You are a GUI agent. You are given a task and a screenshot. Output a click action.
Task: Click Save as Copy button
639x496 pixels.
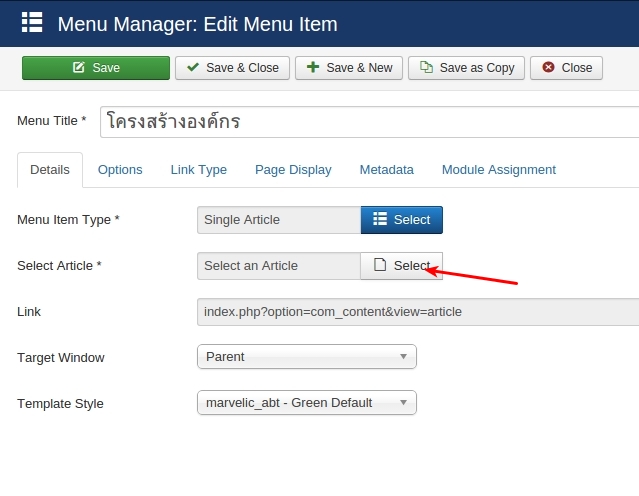point(466,68)
